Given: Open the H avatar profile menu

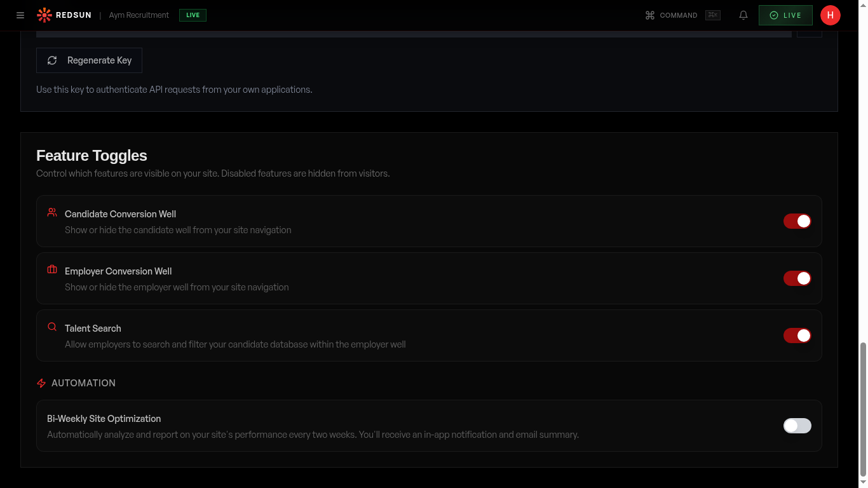Looking at the screenshot, I should (x=831, y=15).
